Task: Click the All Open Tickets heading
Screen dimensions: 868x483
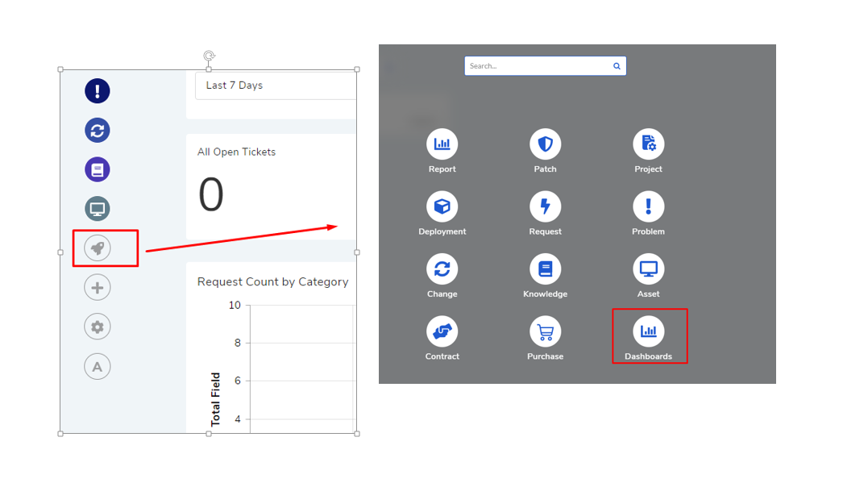Action: (236, 152)
